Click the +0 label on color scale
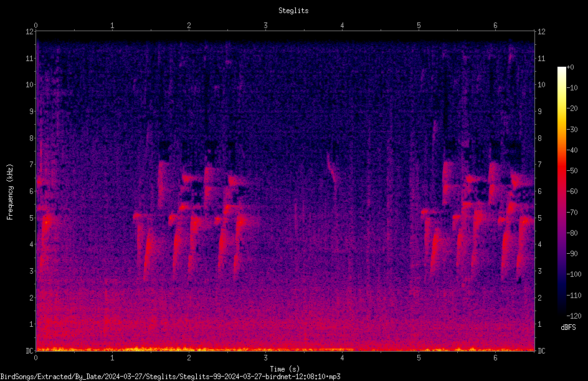This screenshot has width=588, height=381. 571,67
